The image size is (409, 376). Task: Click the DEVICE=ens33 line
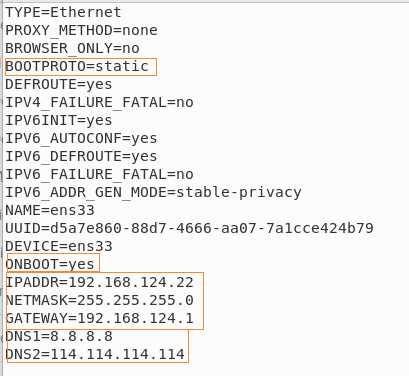pyautogui.click(x=59, y=246)
